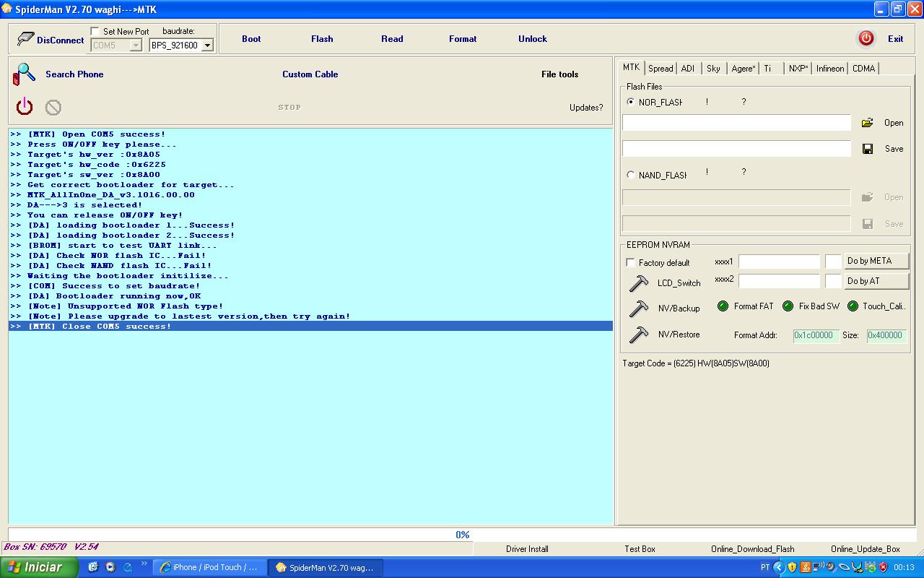Click the butterfly messenger tray icon
The width and height of the screenshot is (924, 578).
coord(858,567)
